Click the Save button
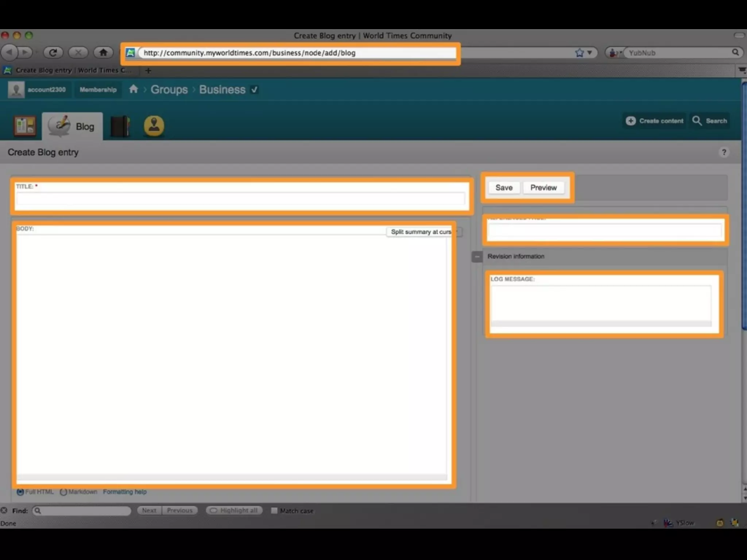This screenshot has width=747, height=560. (x=504, y=187)
